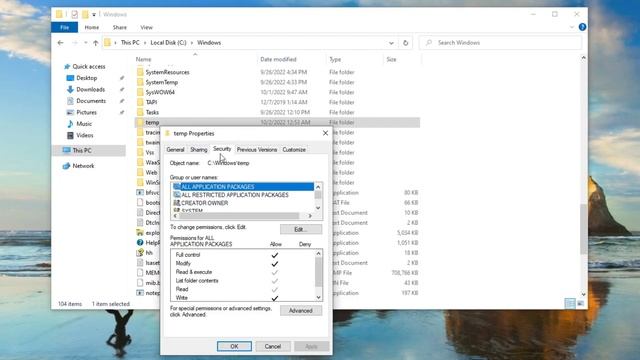Open recent locations dropdown arrow
This screenshot has height=360, width=640.
tap(85, 42)
